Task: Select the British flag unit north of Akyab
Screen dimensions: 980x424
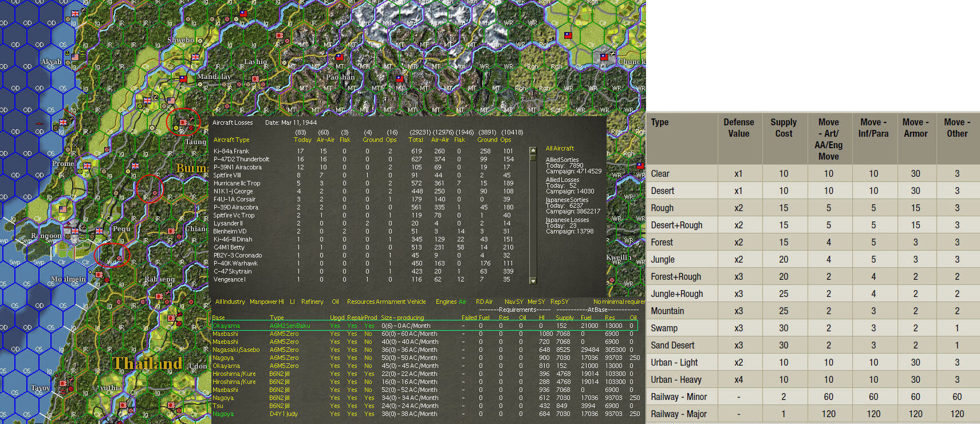Action: coord(75,13)
